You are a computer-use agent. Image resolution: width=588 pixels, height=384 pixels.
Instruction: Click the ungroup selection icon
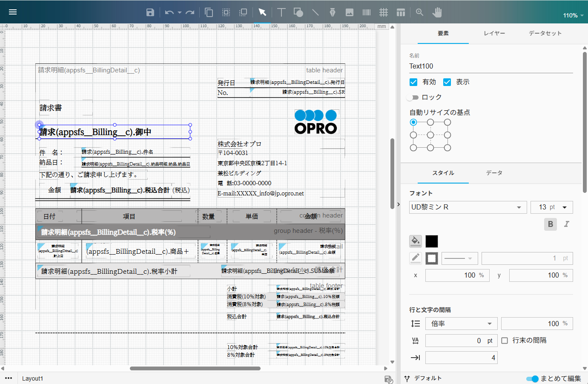coord(243,12)
